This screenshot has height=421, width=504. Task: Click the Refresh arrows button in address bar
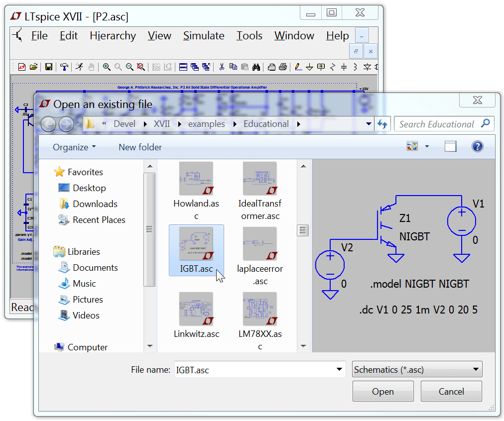tap(382, 124)
